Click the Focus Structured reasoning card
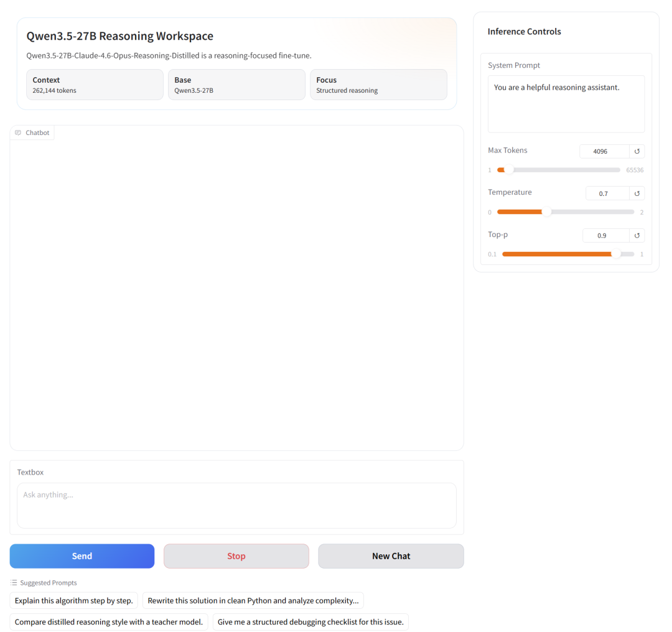Image resolution: width=672 pixels, height=632 pixels. [x=378, y=85]
